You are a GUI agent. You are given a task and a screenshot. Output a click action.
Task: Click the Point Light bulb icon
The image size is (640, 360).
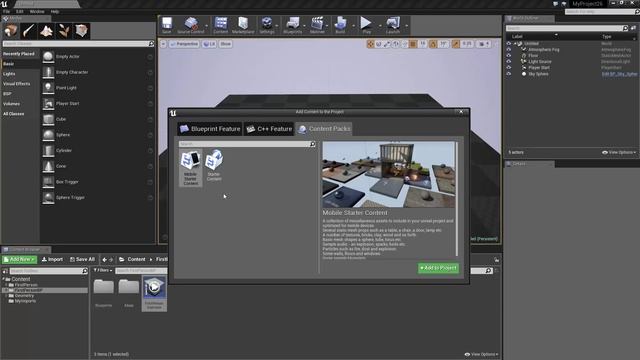48,88
